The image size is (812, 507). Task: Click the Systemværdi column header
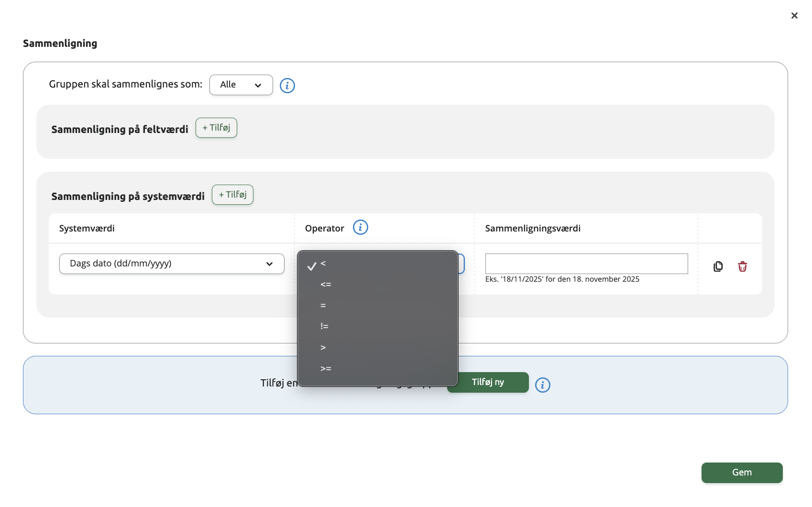tap(87, 229)
